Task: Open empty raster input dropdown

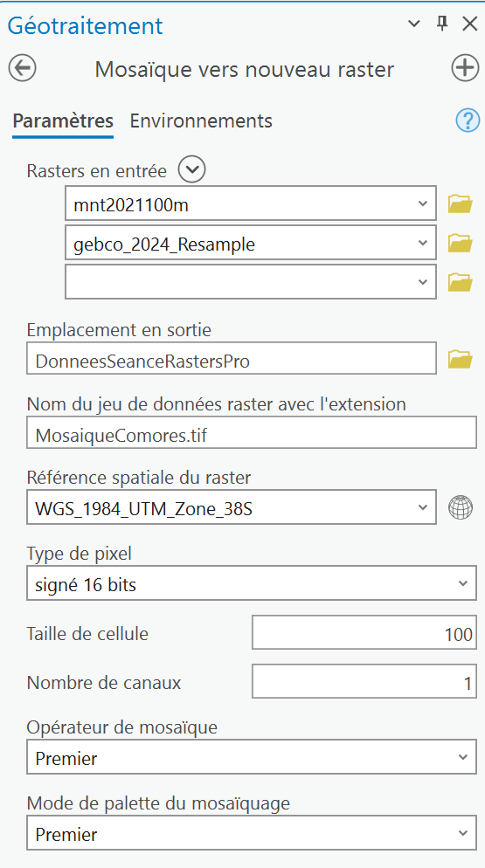Action: (423, 282)
